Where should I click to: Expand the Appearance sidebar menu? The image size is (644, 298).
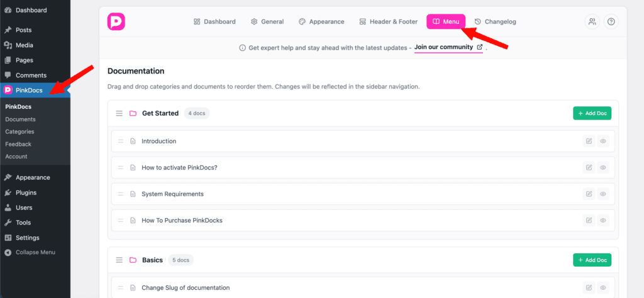pos(33,177)
